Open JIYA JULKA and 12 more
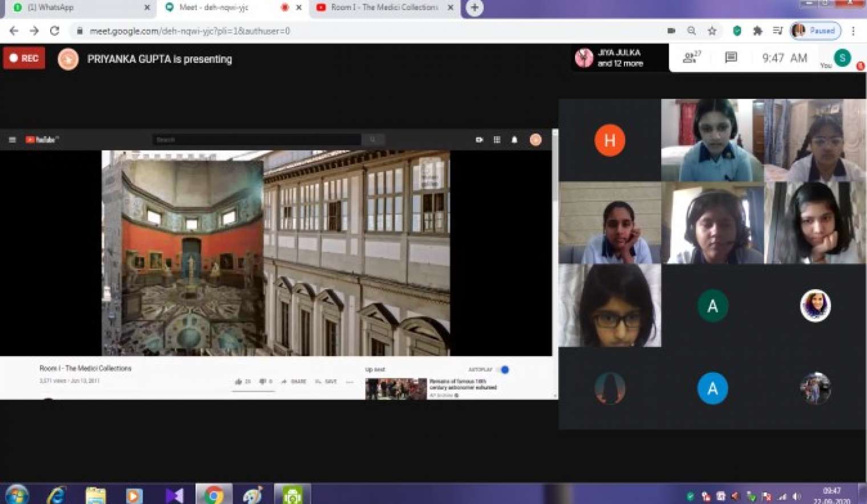This screenshot has width=867, height=504. tap(620, 58)
